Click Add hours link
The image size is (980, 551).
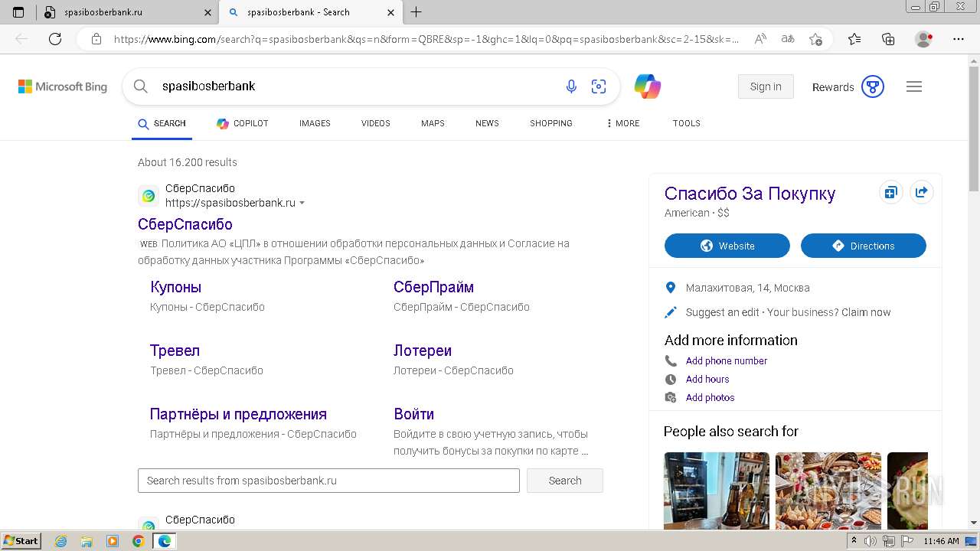point(707,379)
